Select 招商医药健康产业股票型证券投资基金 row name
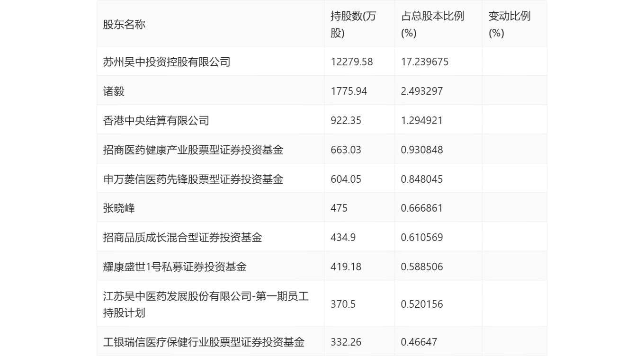This screenshot has height=356, width=644. pos(193,150)
